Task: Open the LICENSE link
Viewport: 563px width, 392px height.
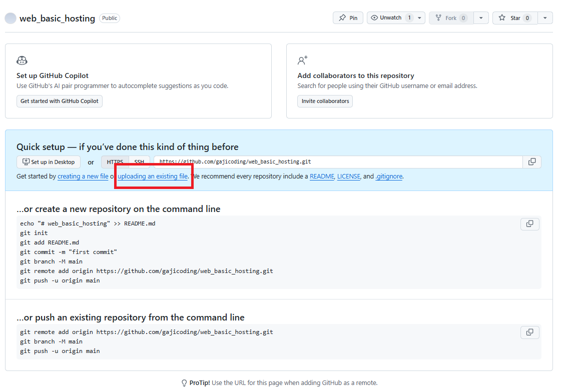Action: click(349, 176)
